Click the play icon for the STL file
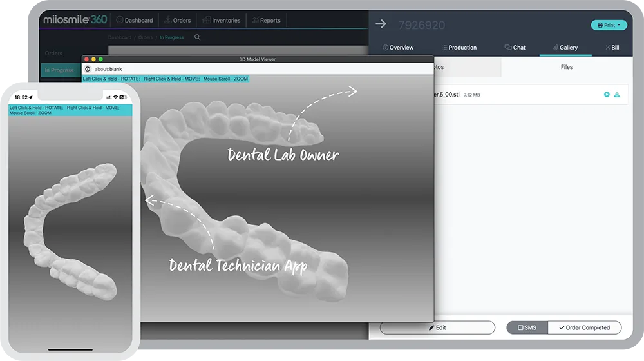This screenshot has height=361, width=644. click(x=607, y=95)
